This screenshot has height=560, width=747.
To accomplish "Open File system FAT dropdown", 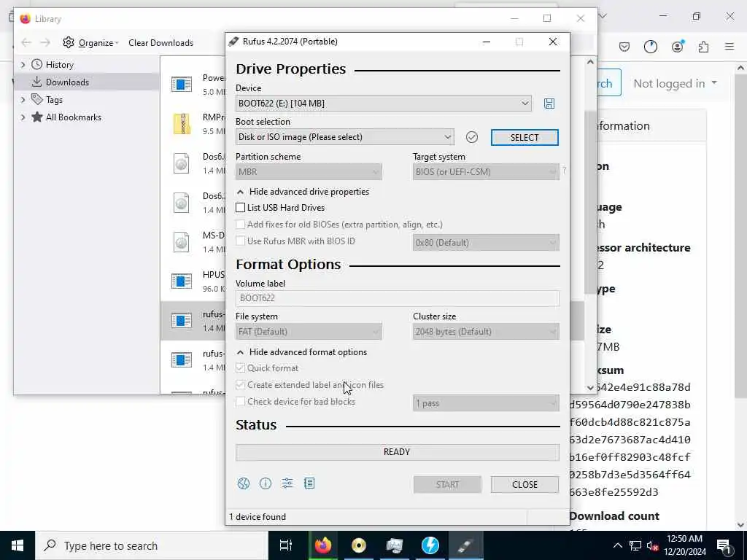I will point(309,332).
